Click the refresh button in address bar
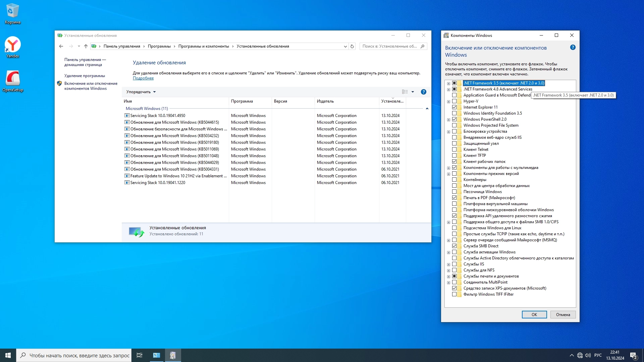The height and width of the screenshot is (362, 644). click(352, 47)
